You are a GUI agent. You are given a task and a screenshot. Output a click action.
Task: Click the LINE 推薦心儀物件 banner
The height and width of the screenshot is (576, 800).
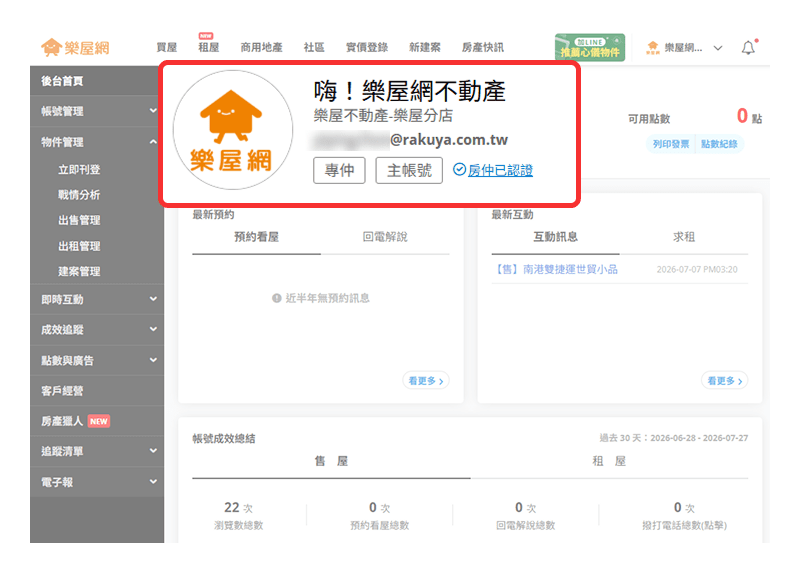pos(590,47)
